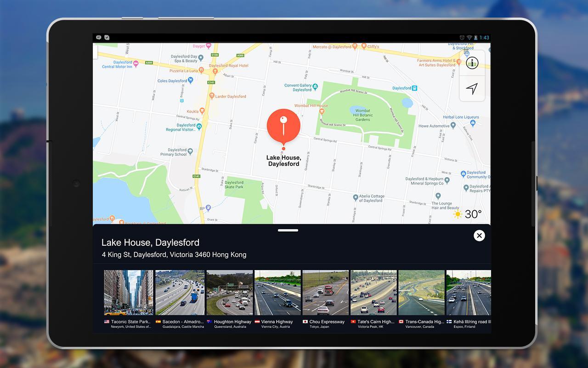This screenshot has width=588, height=368.
Task: Tap Cliffy's restaurant marker
Action: 364,46
